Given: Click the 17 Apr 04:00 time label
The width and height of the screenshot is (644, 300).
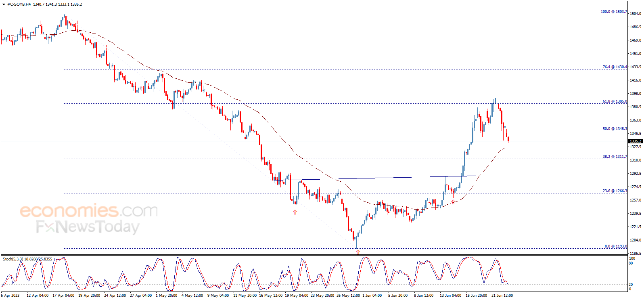Looking at the screenshot, I should click(x=63, y=296).
